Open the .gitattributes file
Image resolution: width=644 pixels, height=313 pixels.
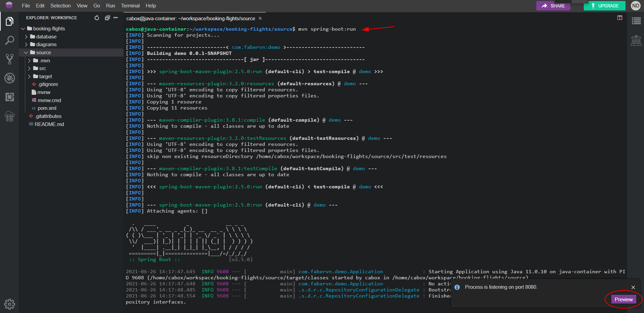pos(48,116)
